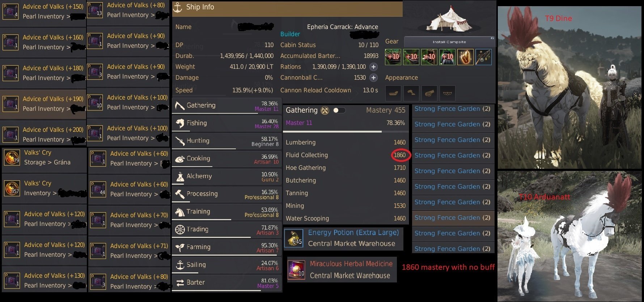Click the Miraculous Herbal Medicine icon
This screenshot has height=302, width=644.
coord(297,269)
